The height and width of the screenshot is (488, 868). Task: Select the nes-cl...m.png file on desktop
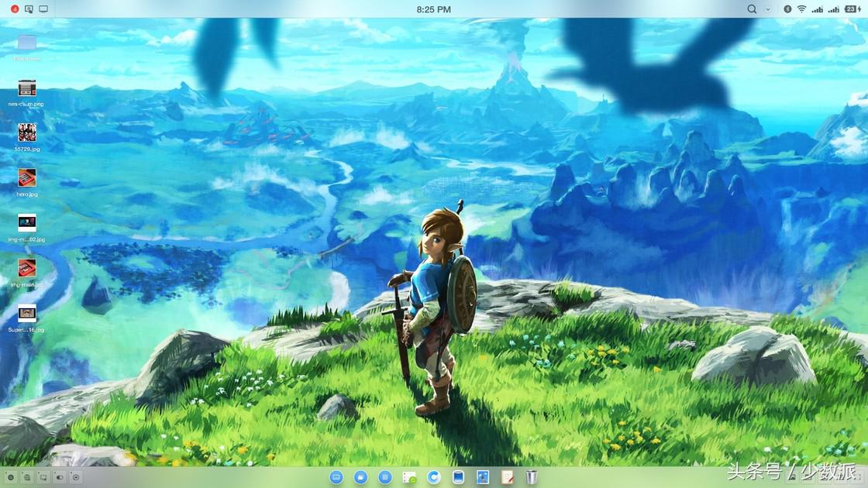click(26, 93)
